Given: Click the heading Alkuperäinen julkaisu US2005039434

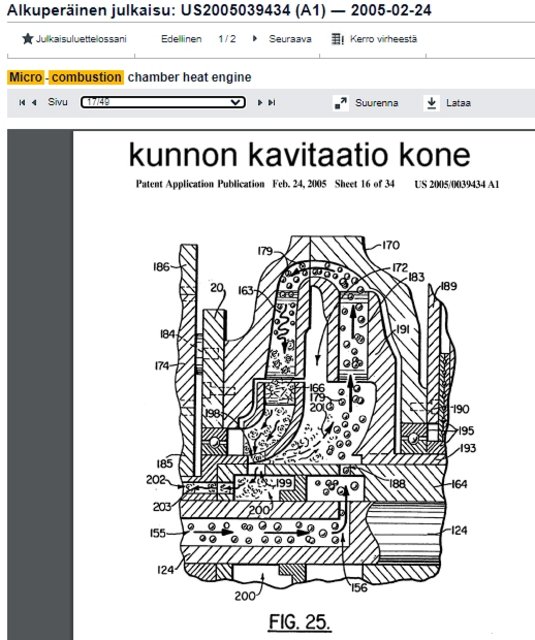Looking at the screenshot, I should (219, 10).
